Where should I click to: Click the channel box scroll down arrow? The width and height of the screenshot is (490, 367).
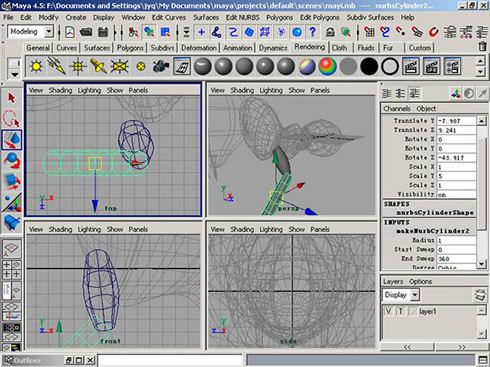pyautogui.click(x=482, y=264)
